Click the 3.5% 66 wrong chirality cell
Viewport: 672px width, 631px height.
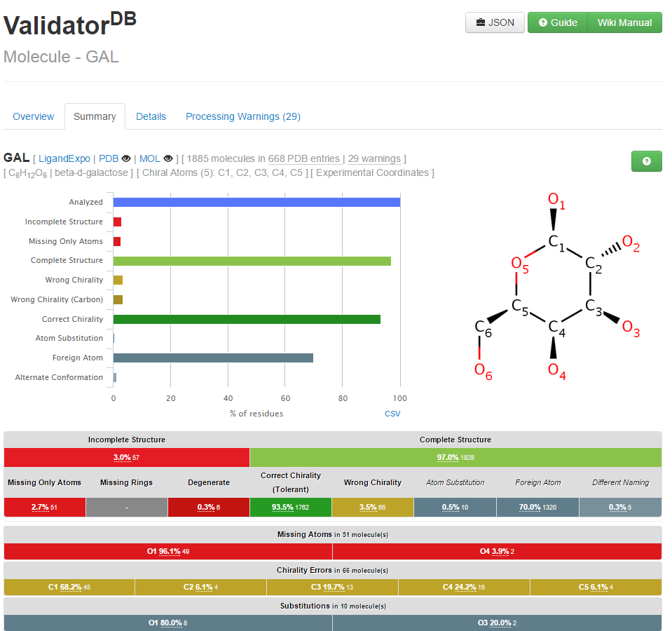[372, 507]
